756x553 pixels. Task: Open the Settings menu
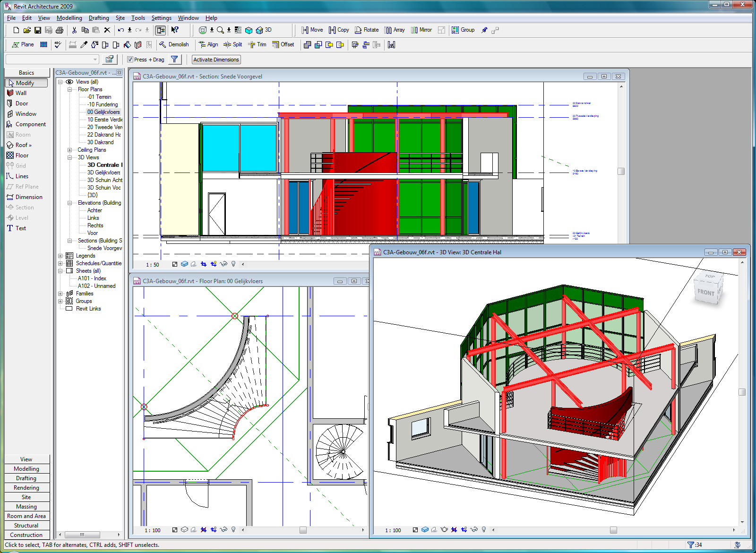coord(161,18)
